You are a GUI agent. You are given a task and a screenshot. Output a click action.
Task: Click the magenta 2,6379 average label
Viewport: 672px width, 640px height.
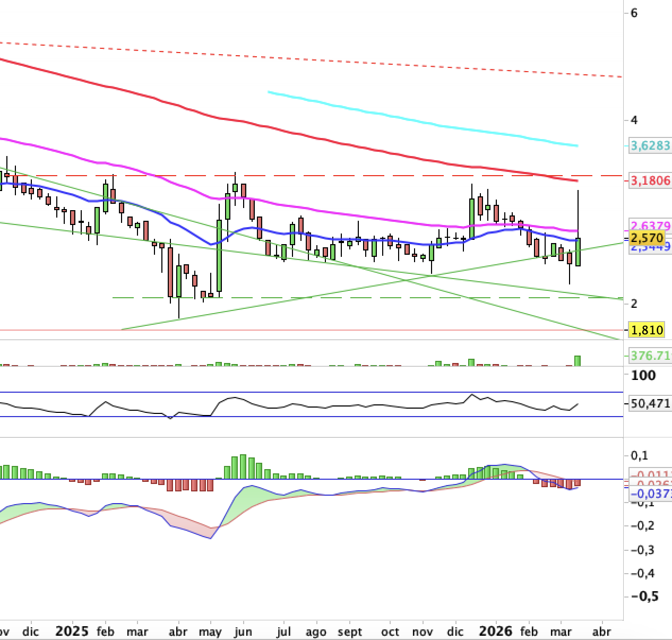click(650, 225)
